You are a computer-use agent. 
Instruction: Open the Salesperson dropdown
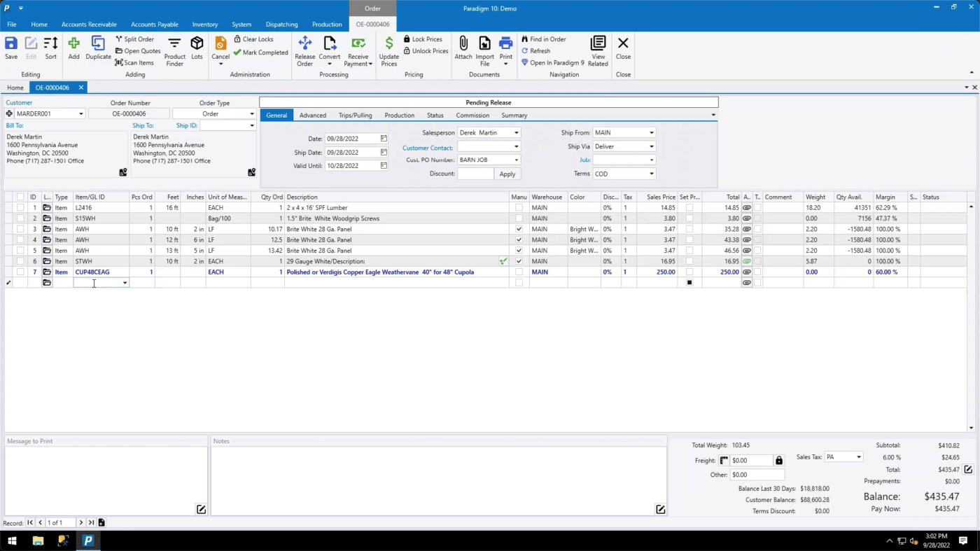point(516,132)
